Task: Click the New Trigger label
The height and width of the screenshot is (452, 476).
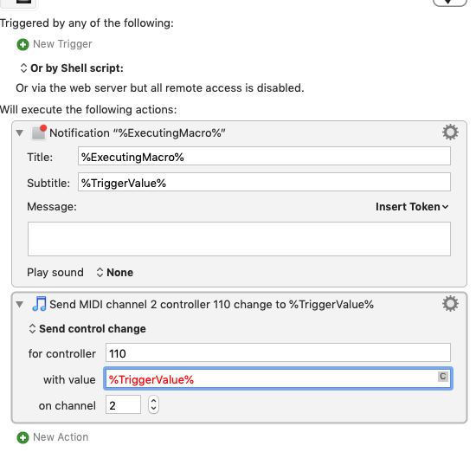Action: (x=62, y=44)
